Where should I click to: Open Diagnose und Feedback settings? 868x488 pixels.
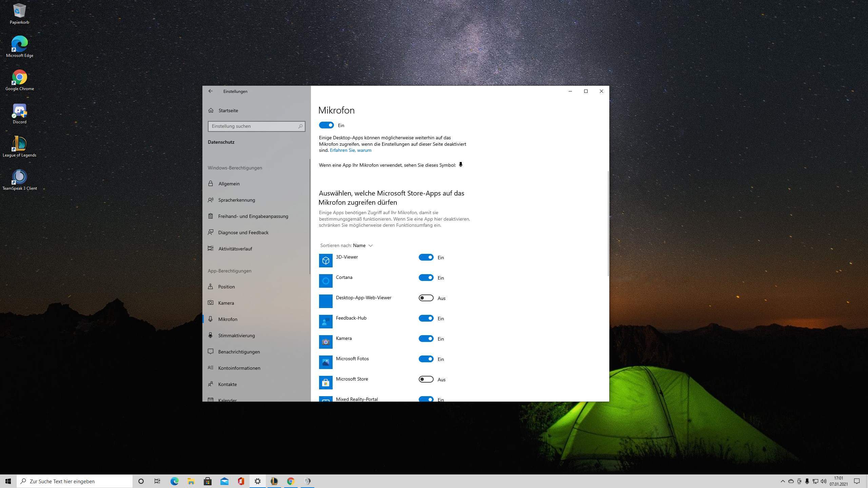tap(243, 232)
